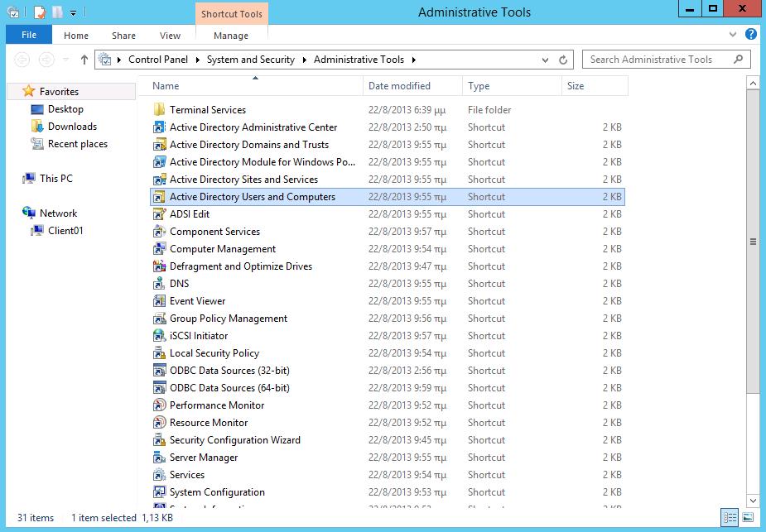Sort by the Type column header

click(512, 86)
